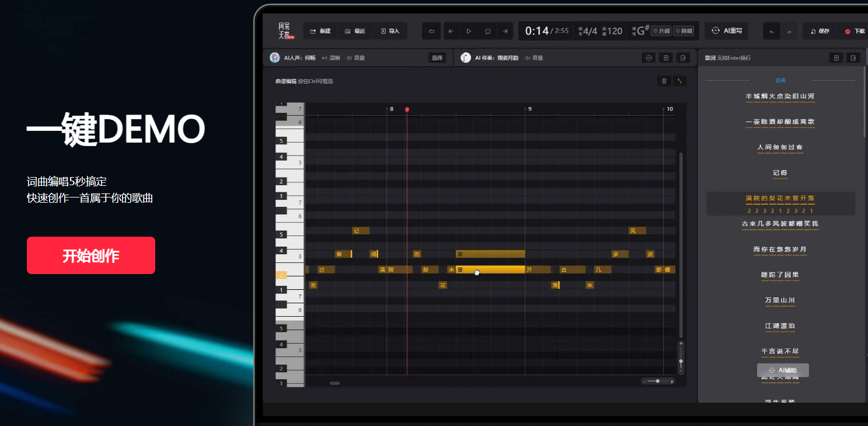This screenshot has height=426, width=868.
Task: Click the AI vocal singer avatar
Action: point(275,57)
